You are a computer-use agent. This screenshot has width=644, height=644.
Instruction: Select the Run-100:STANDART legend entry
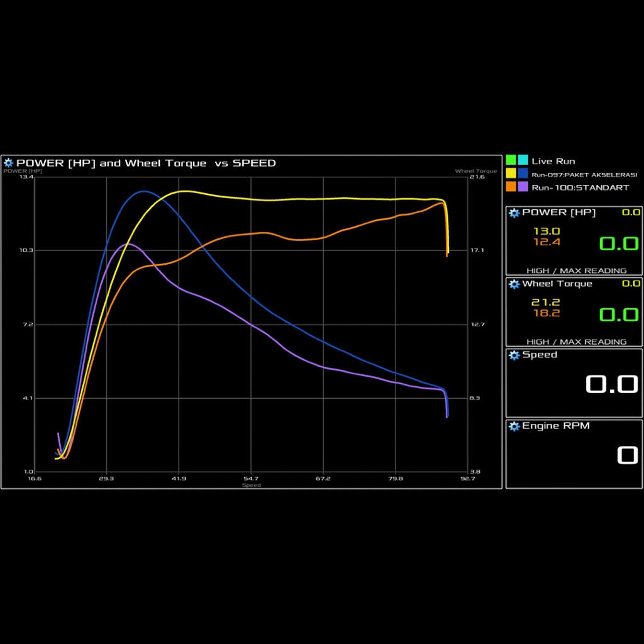(580, 187)
